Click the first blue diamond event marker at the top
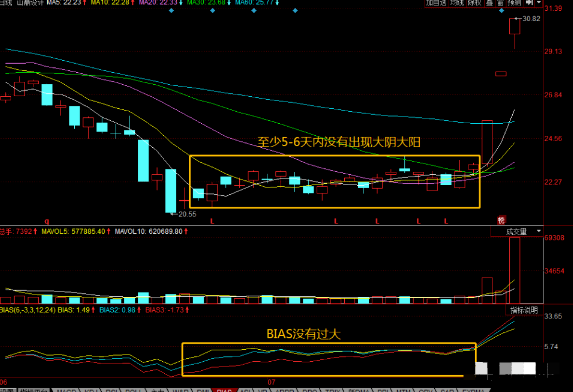573x392 pixels. (x=171, y=11)
